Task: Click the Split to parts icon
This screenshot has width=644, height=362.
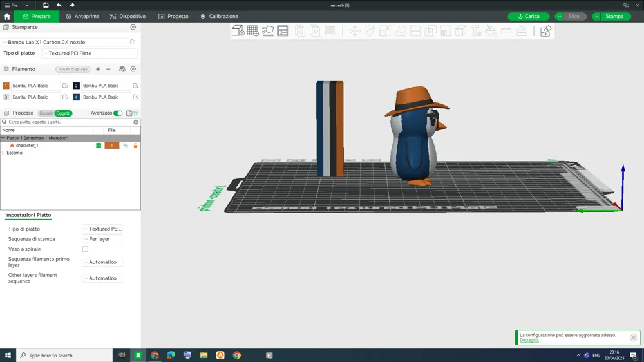Action: coord(315,31)
